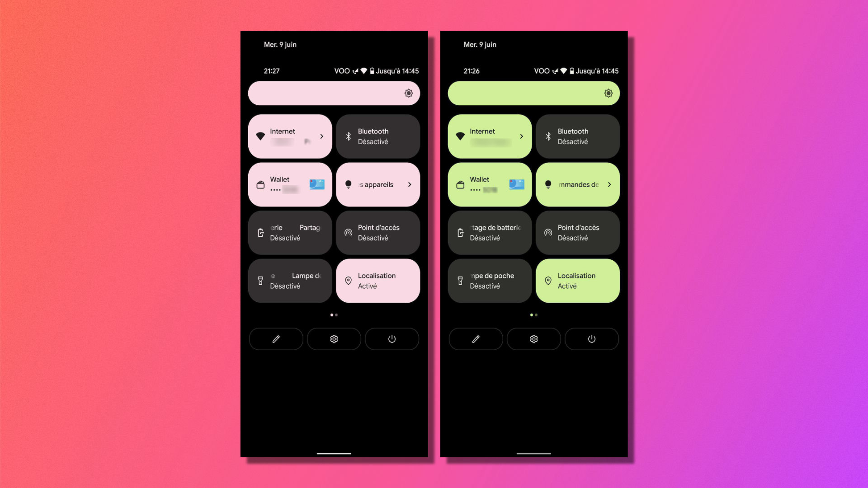Toggle Localisation Activé on left panel
The image size is (868, 488).
pos(377,280)
